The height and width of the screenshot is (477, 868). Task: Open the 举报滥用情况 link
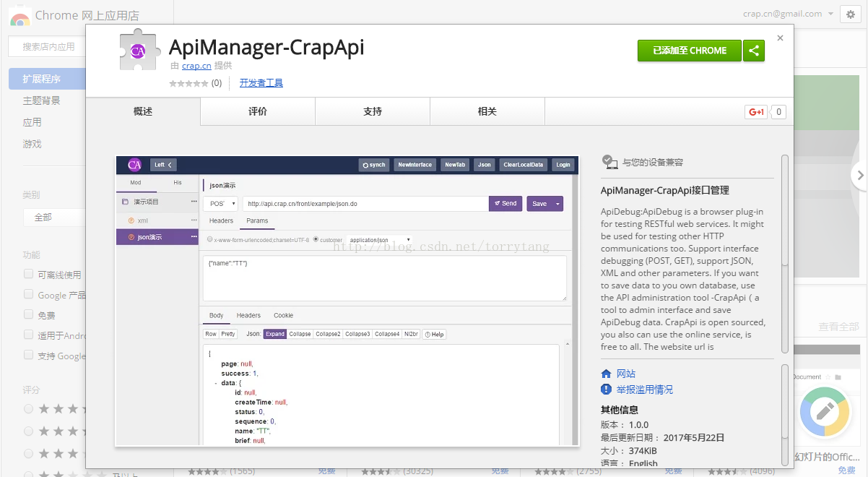(645, 390)
